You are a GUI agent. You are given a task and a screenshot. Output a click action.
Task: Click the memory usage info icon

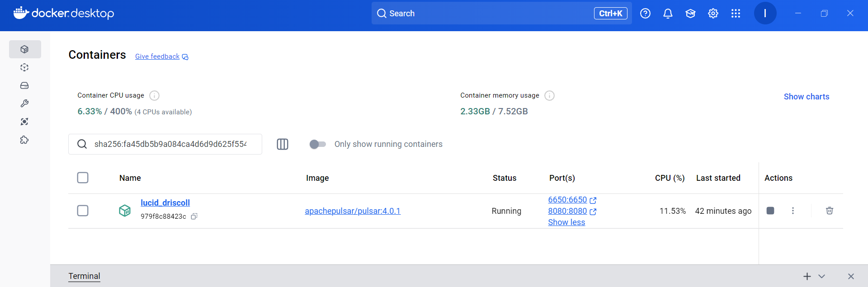pyautogui.click(x=549, y=95)
